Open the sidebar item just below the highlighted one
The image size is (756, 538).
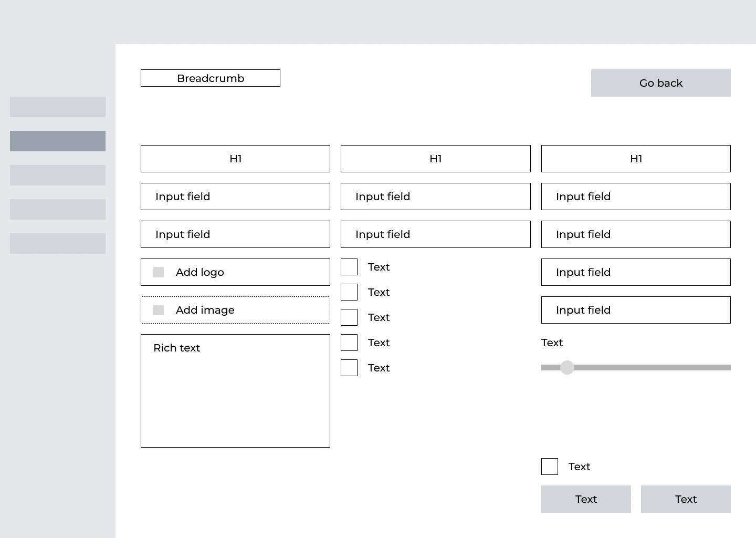(x=58, y=175)
